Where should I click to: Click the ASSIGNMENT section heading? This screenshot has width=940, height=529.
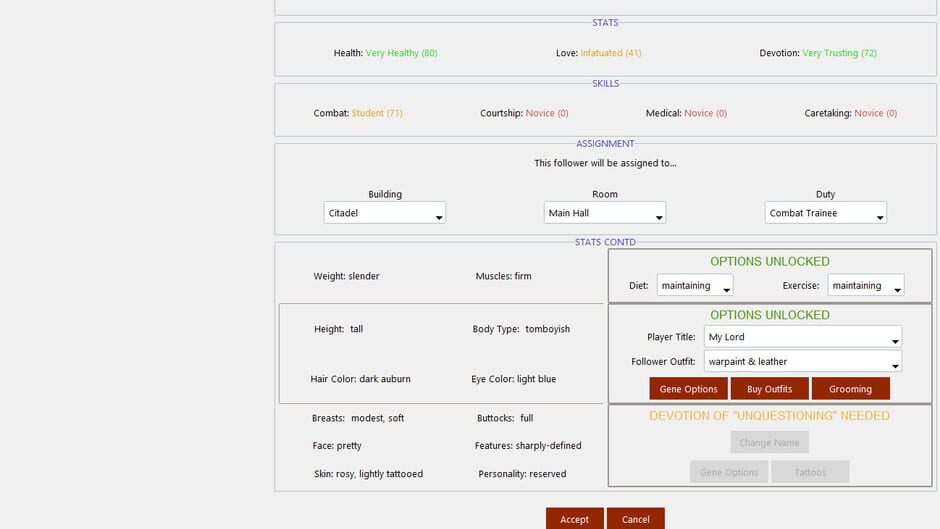[605, 143]
